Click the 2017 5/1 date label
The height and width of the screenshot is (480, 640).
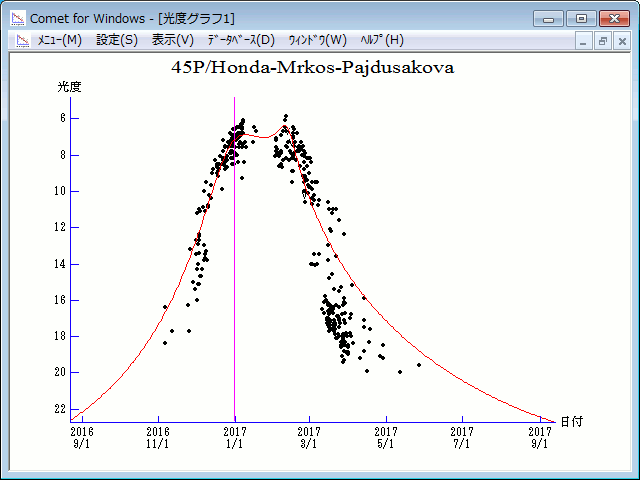click(x=386, y=438)
